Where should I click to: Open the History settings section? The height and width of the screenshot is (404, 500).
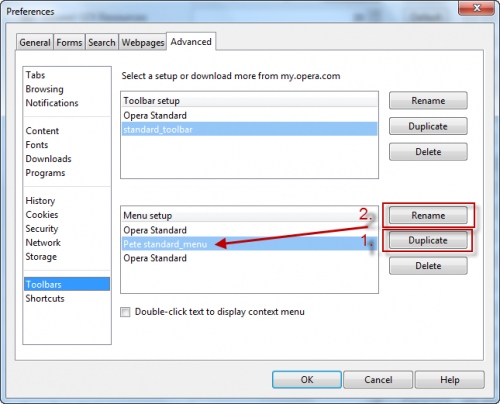pyautogui.click(x=67, y=201)
